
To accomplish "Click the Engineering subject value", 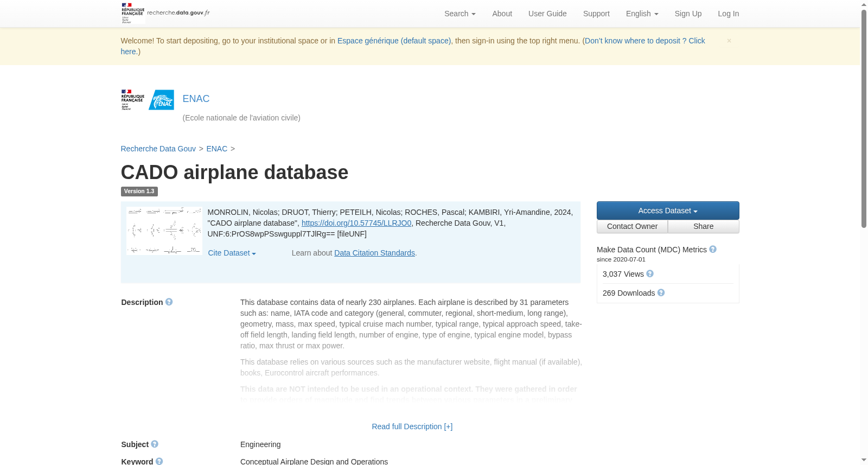I will click(260, 444).
